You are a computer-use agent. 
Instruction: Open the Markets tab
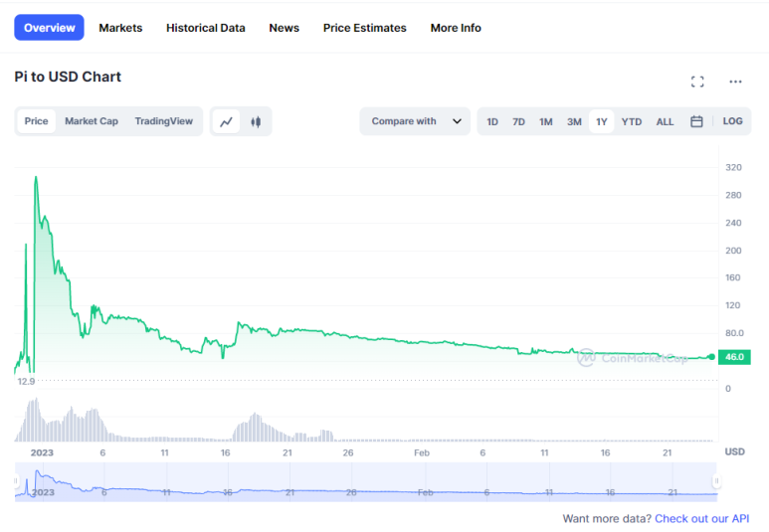coord(120,28)
